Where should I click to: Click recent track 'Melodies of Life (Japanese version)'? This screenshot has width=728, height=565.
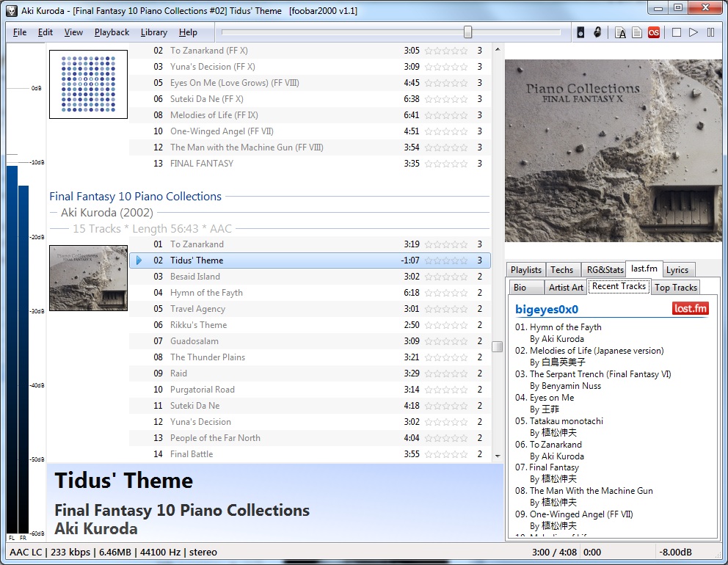pos(597,351)
